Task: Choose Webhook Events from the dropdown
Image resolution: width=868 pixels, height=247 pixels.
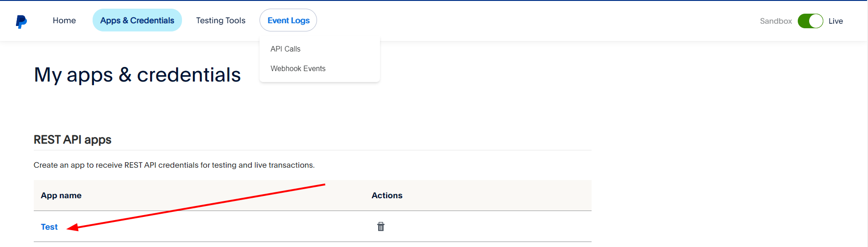Action: point(298,68)
